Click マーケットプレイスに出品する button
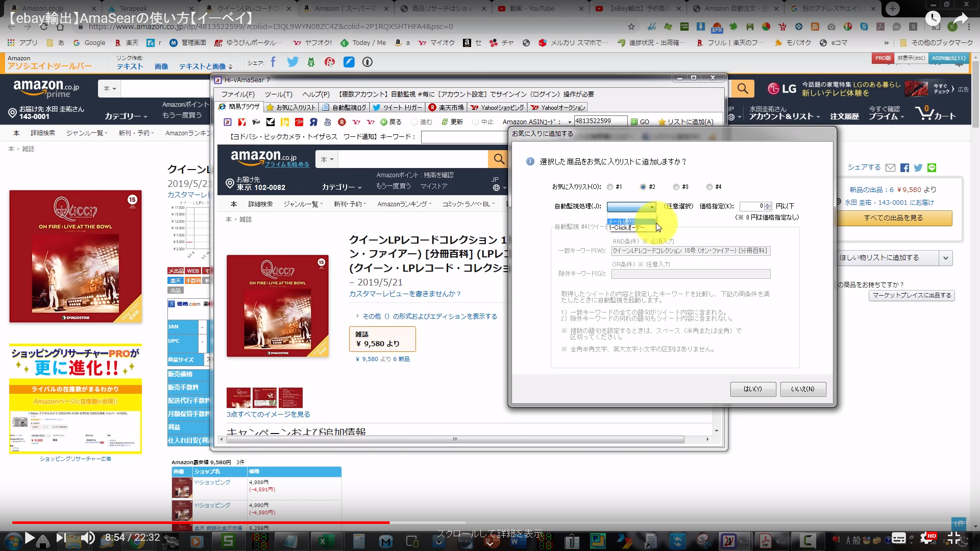The image size is (980, 551). 912,296
